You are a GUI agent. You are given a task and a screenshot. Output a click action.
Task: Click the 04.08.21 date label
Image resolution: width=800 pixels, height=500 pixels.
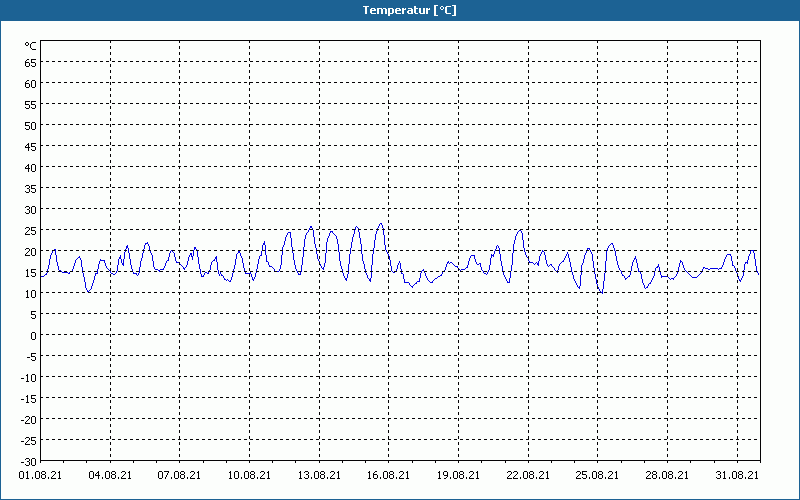110,475
